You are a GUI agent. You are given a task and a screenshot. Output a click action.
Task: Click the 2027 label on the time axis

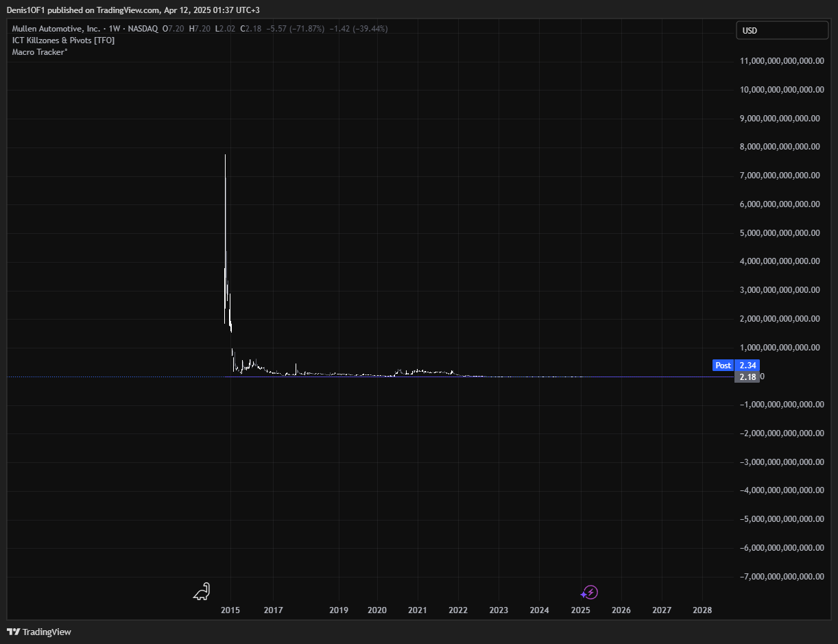click(662, 610)
